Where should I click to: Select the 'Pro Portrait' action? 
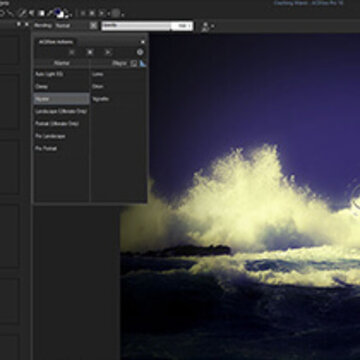point(62,148)
